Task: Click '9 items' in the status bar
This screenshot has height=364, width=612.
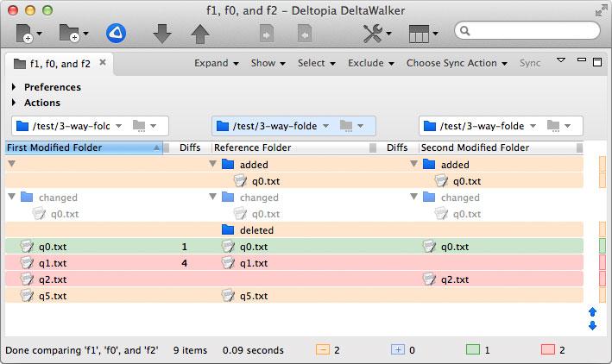Action: tap(190, 350)
